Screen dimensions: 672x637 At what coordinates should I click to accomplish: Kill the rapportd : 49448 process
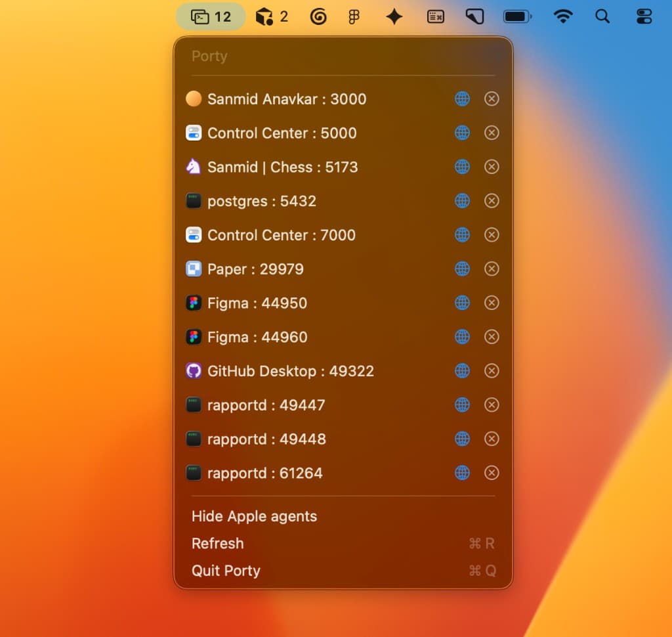click(x=491, y=439)
